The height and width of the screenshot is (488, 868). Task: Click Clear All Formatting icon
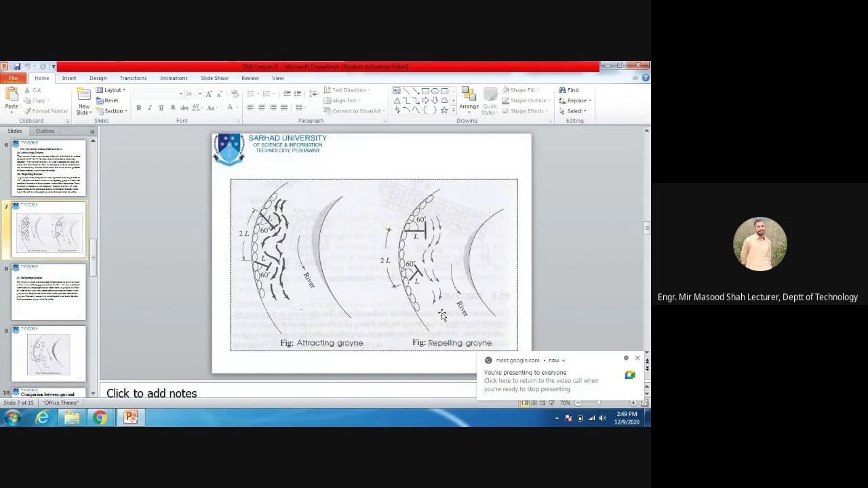coord(235,94)
